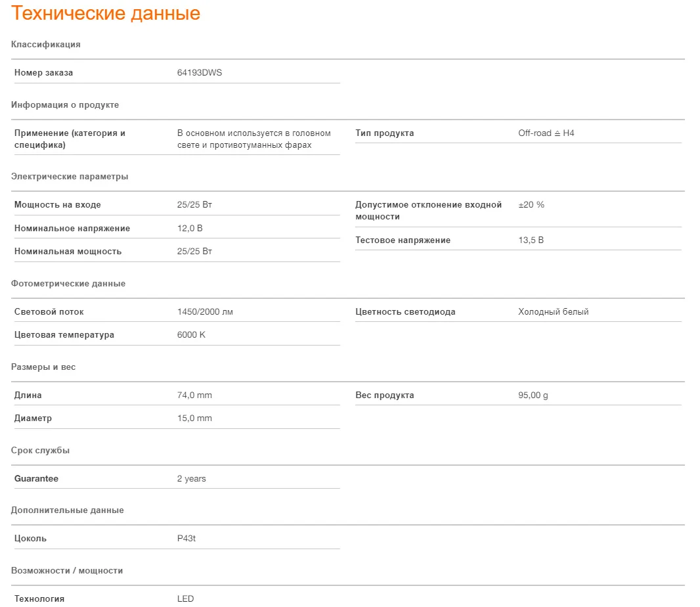Viewport: 700px width, 607px height.
Task: Click the '13,5 В' test voltage value
Action: coord(531,240)
